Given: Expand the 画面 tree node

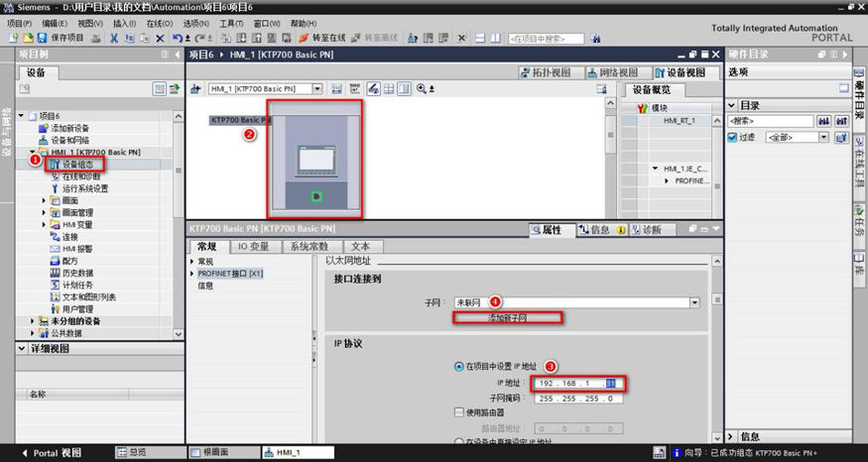Looking at the screenshot, I should point(45,200).
